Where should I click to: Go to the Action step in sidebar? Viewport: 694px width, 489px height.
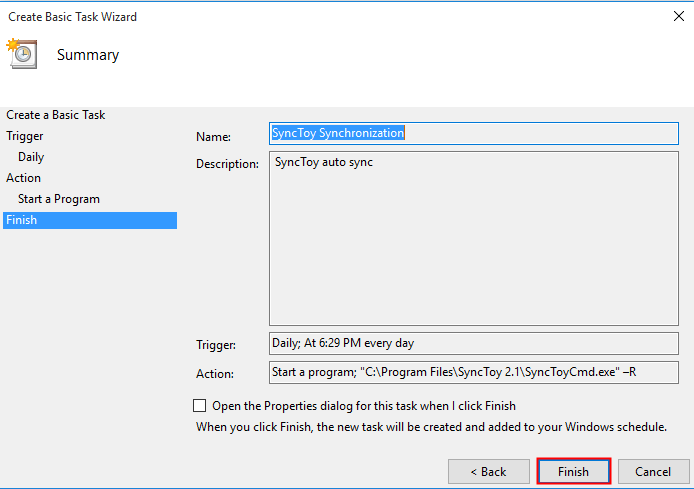click(x=24, y=178)
